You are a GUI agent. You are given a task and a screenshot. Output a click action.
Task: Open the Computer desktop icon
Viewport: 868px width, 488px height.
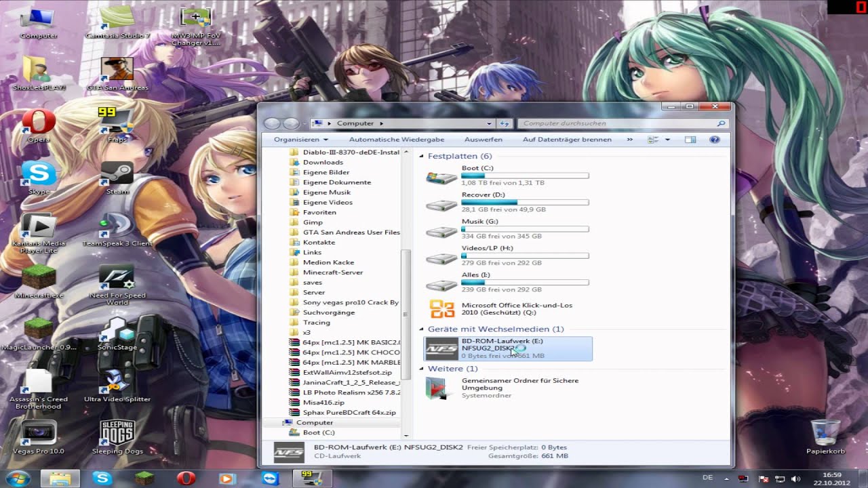(38, 22)
